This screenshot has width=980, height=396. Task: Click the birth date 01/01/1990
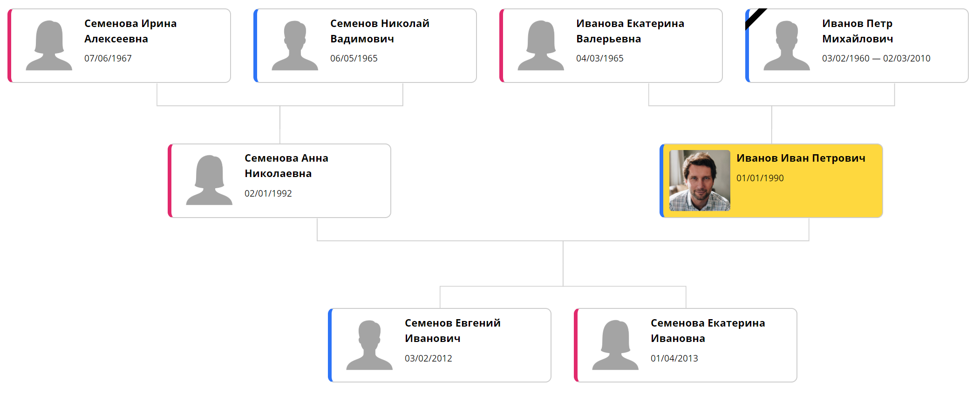[x=760, y=178]
